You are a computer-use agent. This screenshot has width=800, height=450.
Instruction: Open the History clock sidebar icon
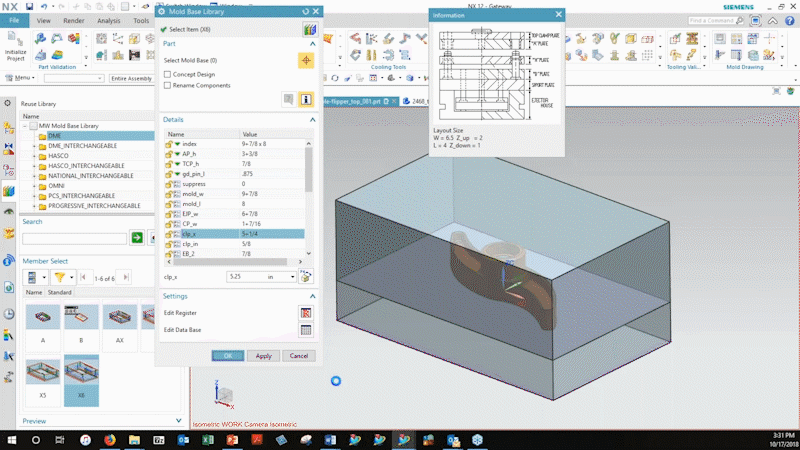[9, 314]
